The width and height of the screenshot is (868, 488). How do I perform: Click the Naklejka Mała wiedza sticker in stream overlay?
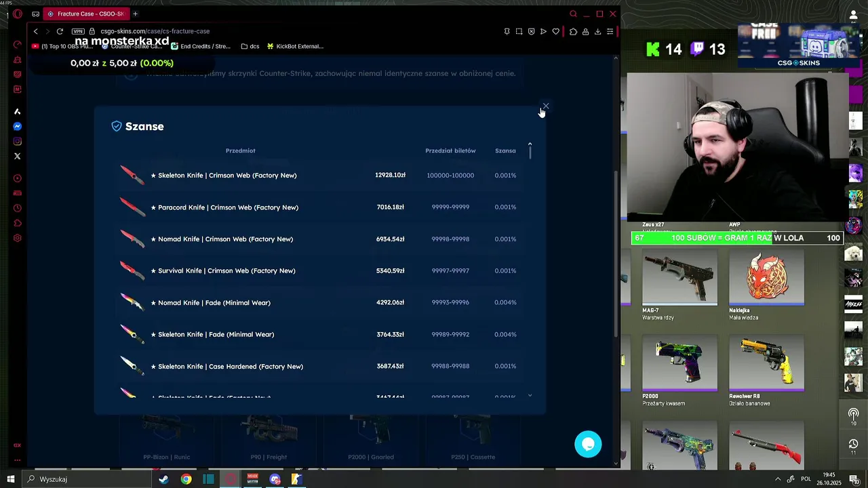[x=766, y=285]
